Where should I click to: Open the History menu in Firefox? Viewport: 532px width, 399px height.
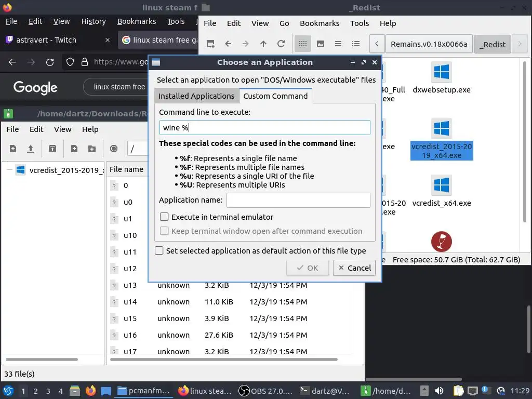click(94, 21)
